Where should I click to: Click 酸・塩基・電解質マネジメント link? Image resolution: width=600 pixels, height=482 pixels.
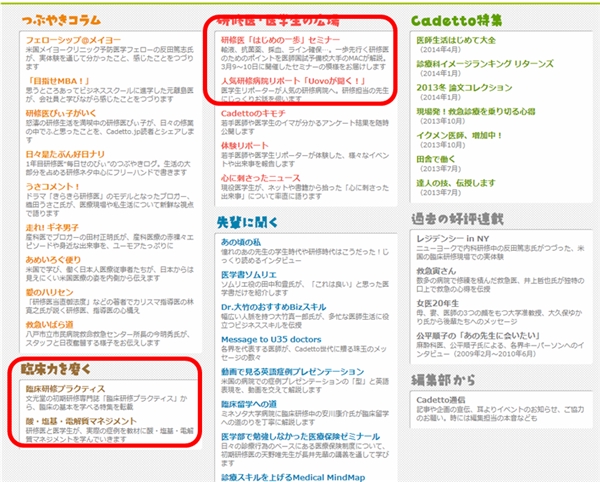[x=81, y=421]
